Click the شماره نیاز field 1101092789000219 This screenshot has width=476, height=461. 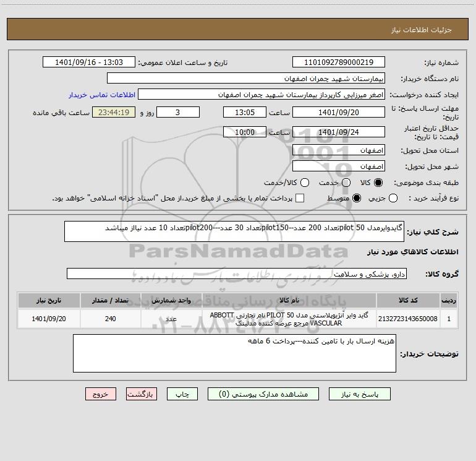(339, 62)
